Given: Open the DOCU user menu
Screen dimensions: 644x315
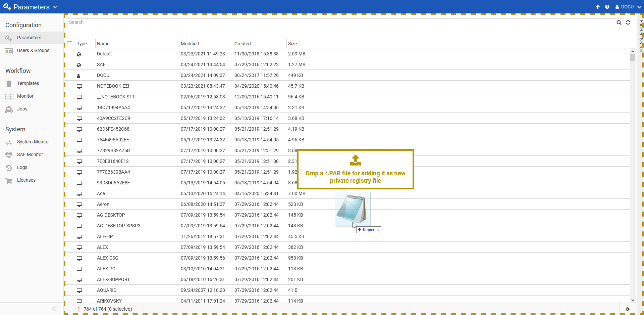Looking at the screenshot, I should point(628,7).
